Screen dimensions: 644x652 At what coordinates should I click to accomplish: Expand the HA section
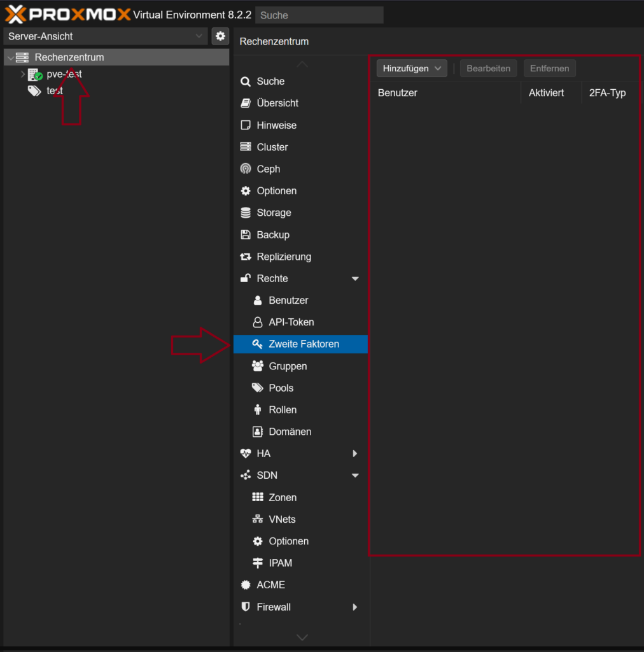[356, 453]
